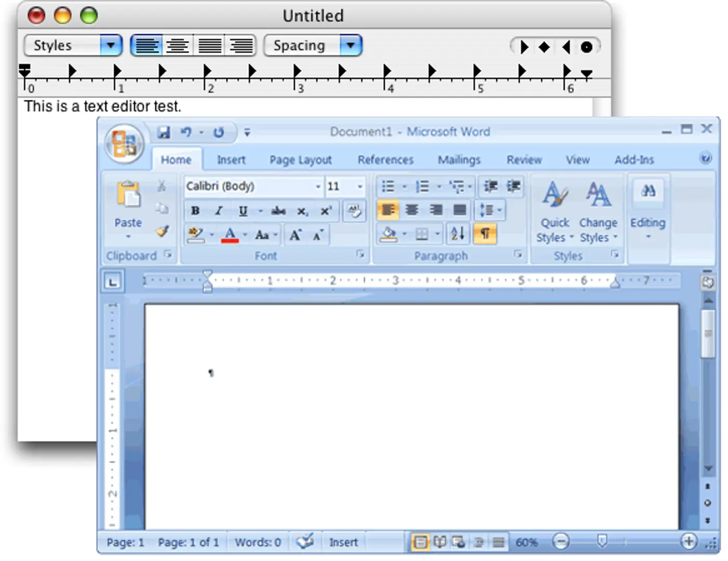Switch to the Page Layout tab
728x561 pixels.
pyautogui.click(x=300, y=159)
